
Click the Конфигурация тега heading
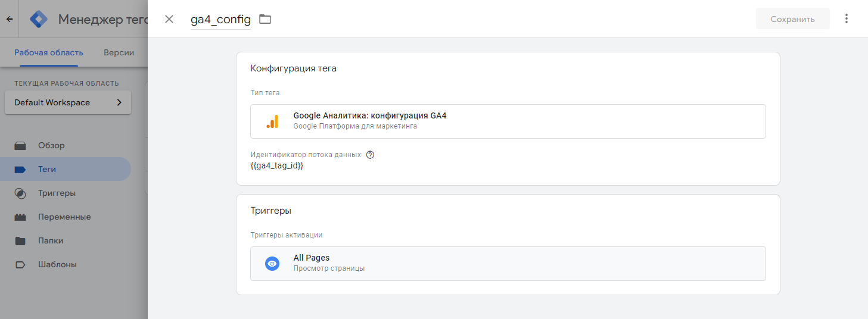pyautogui.click(x=294, y=68)
